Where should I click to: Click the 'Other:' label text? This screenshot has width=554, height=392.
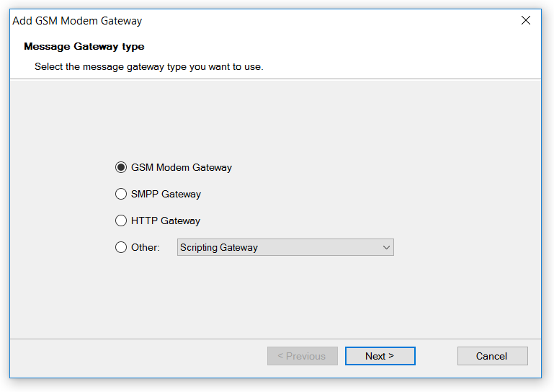tap(146, 247)
